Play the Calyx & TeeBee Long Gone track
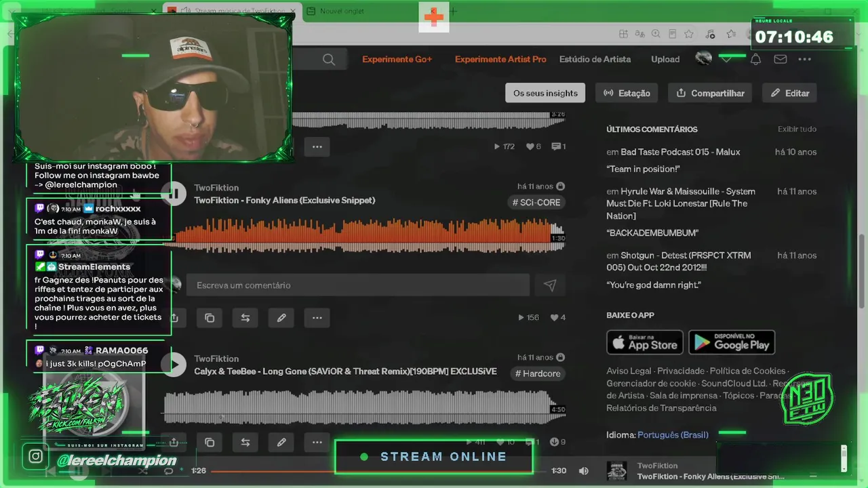 174,365
